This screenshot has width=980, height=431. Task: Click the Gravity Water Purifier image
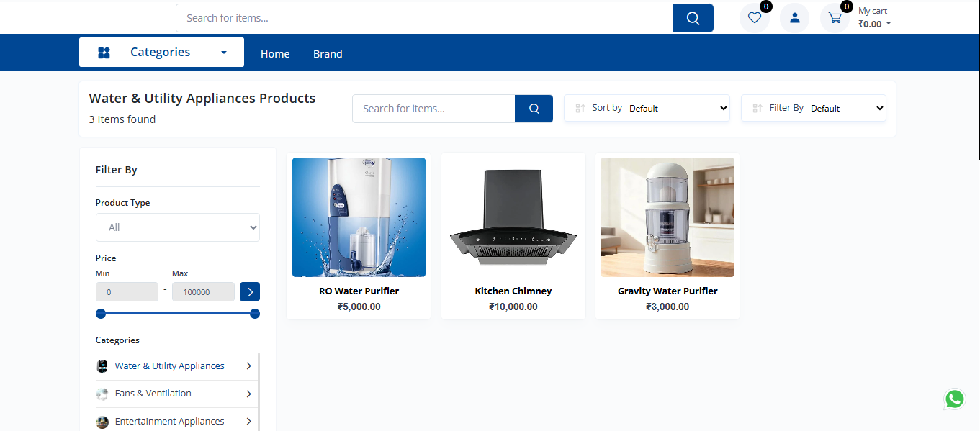coord(667,217)
